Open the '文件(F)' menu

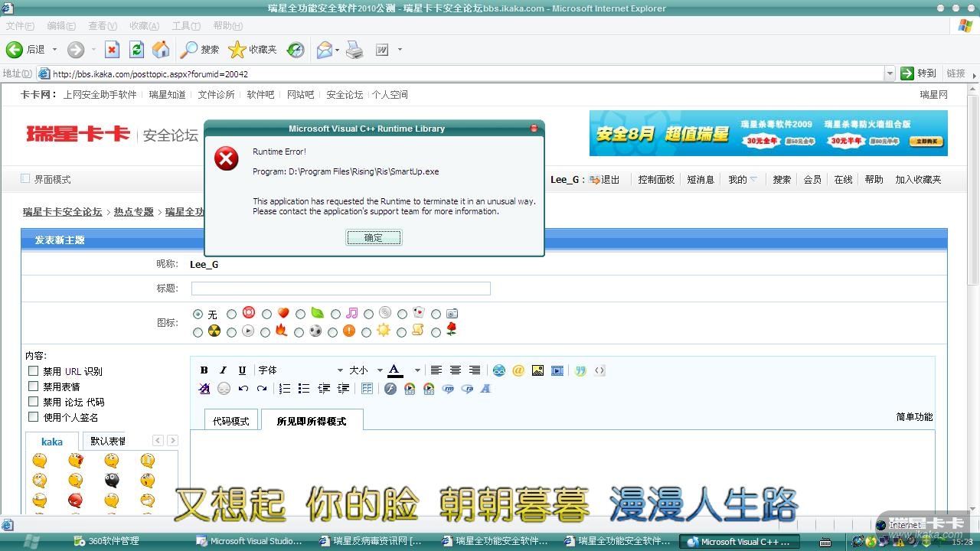20,26
